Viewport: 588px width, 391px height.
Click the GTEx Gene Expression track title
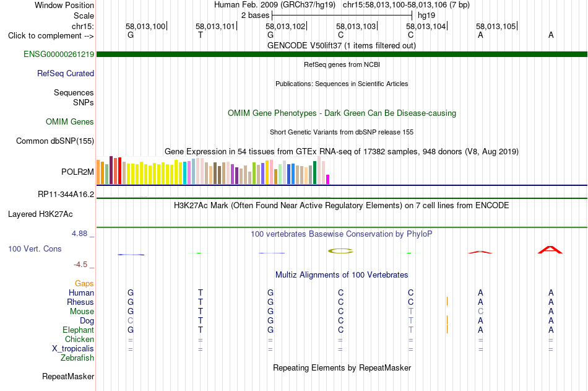(x=342, y=151)
